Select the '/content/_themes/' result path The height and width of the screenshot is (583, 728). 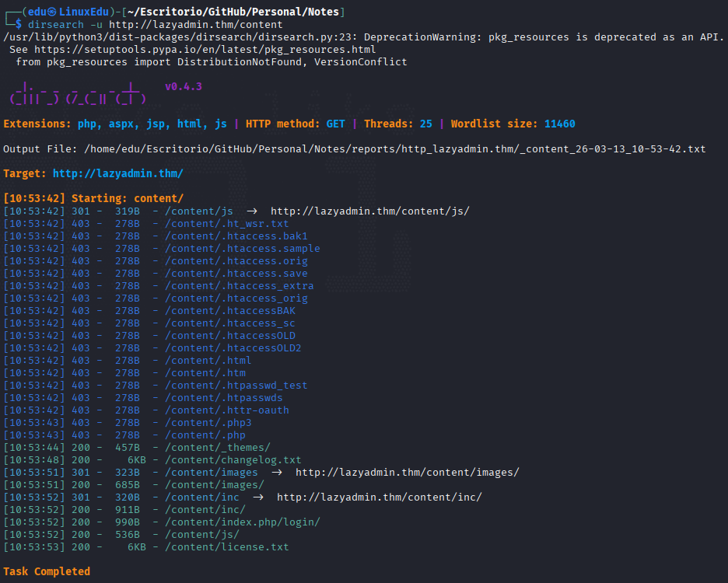click(218, 448)
